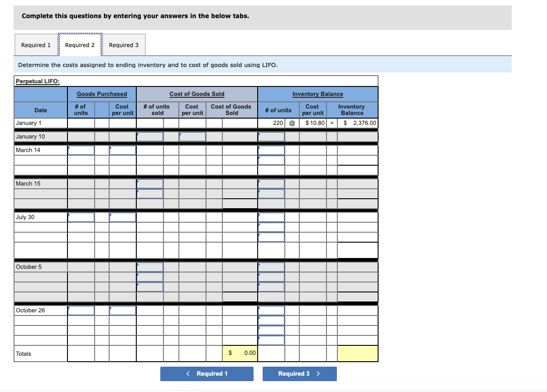The image size is (547, 392).
Task: Select July 30 purchase cost per unit field
Action: (123, 217)
